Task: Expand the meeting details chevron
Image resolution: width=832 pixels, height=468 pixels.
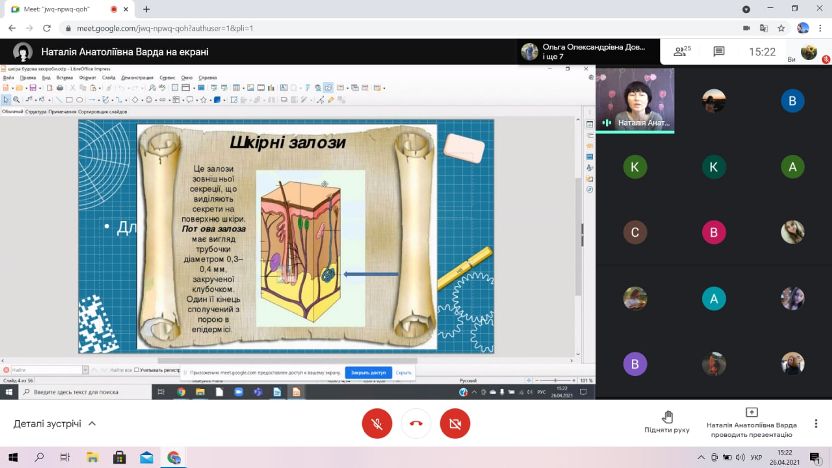Action: click(93, 424)
